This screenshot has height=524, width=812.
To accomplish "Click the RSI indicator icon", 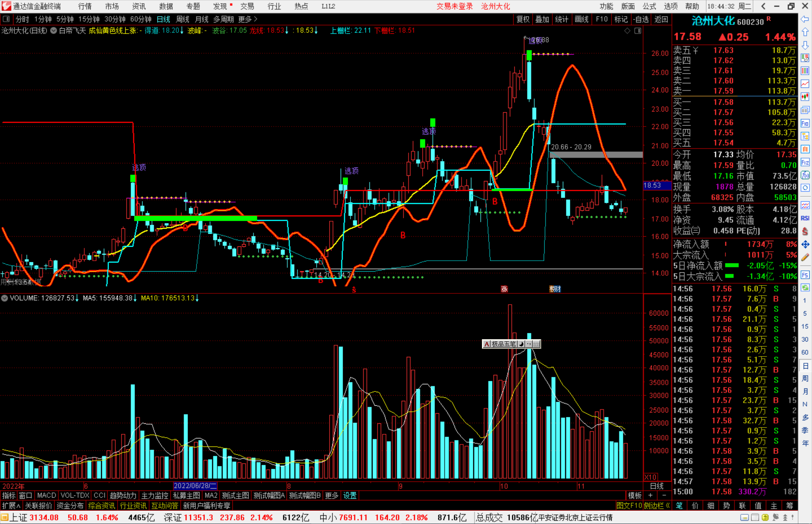I will click(x=805, y=218).
